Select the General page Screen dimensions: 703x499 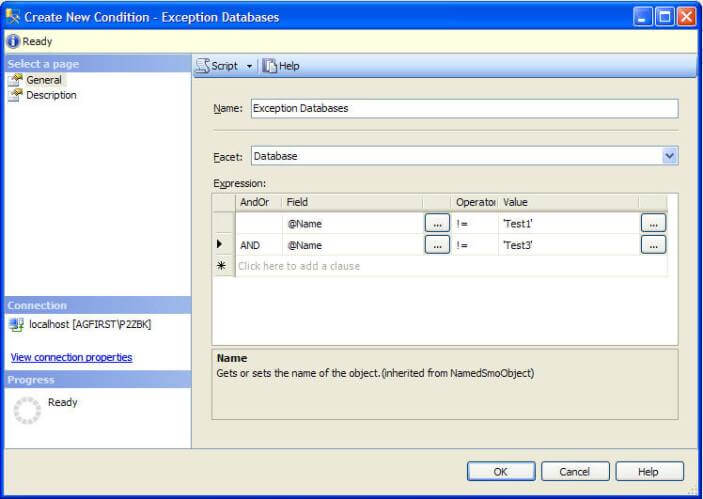(x=43, y=80)
